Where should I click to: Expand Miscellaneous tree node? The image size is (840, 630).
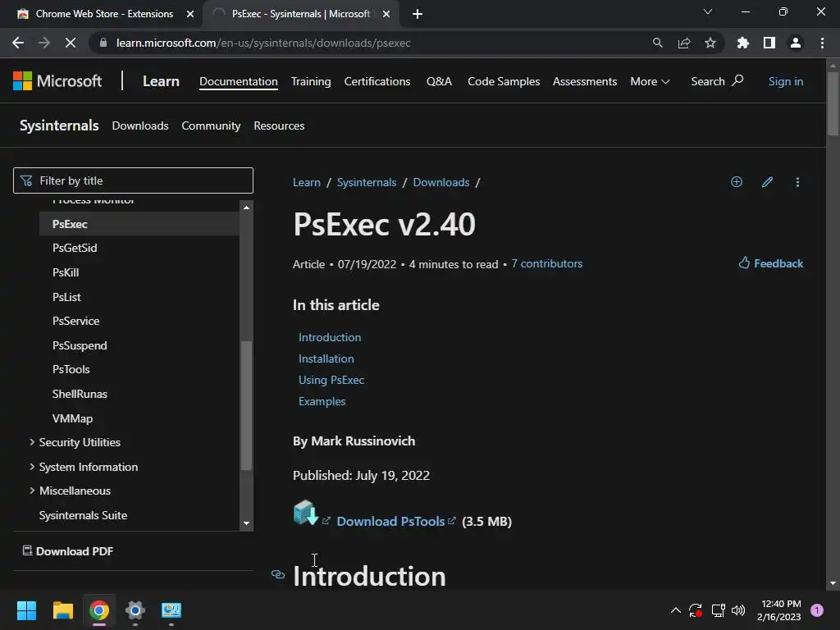[x=32, y=491]
